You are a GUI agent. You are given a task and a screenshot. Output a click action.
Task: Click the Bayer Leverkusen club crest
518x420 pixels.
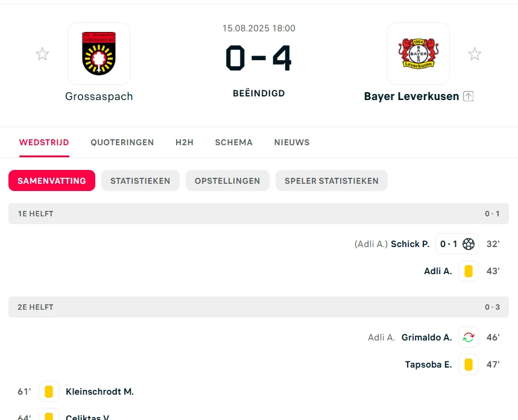tap(419, 53)
